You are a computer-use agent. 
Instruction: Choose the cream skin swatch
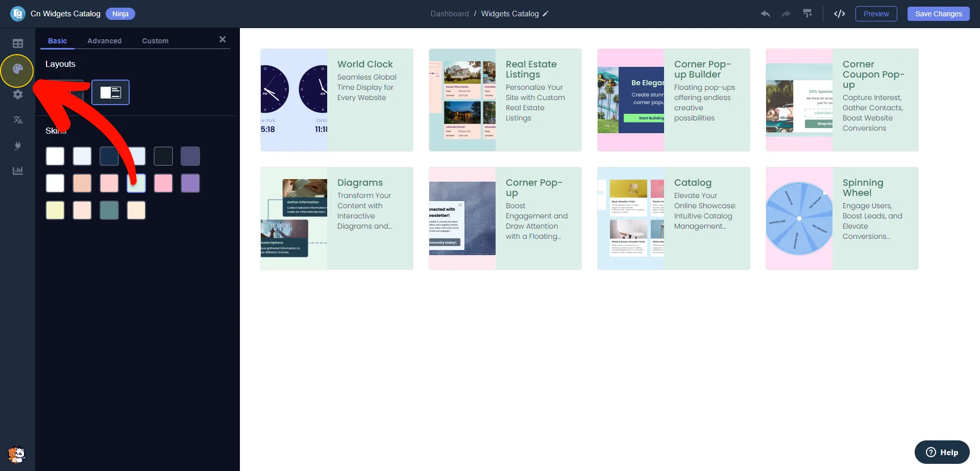(136, 210)
